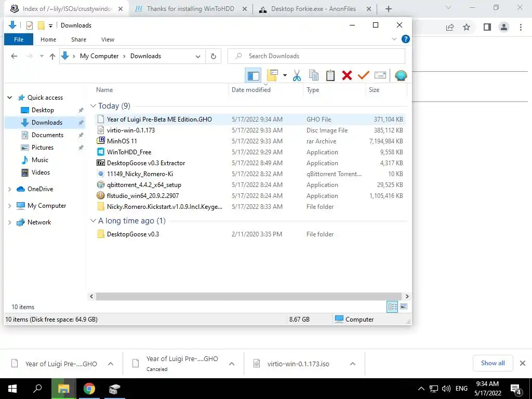Open the Chrome three-dot menu

pos(521,27)
